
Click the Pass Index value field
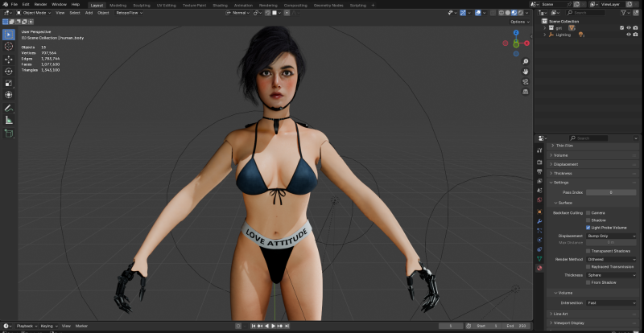[x=610, y=192]
